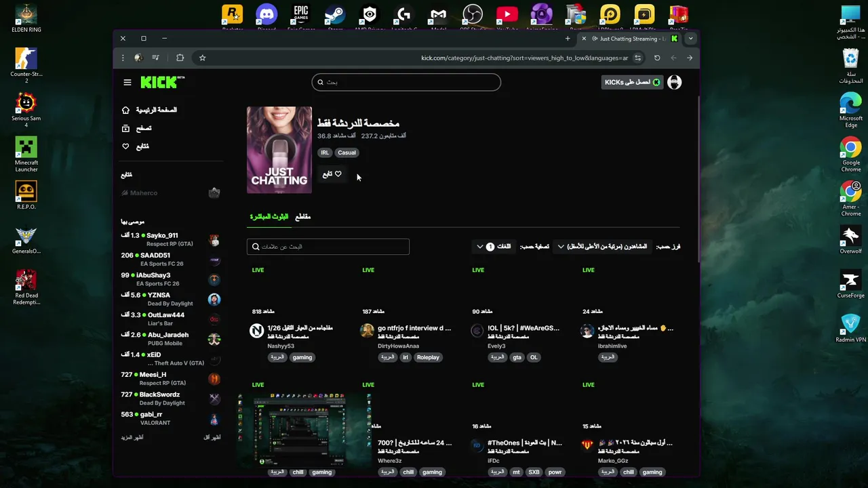Open recommended channel iAbuShay3
The height and width of the screenshot is (488, 868).
pos(171,279)
